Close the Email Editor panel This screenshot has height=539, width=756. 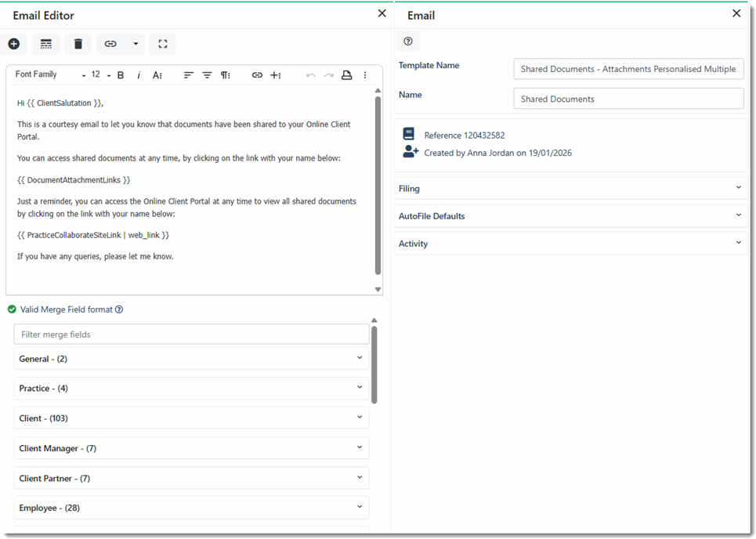point(382,13)
